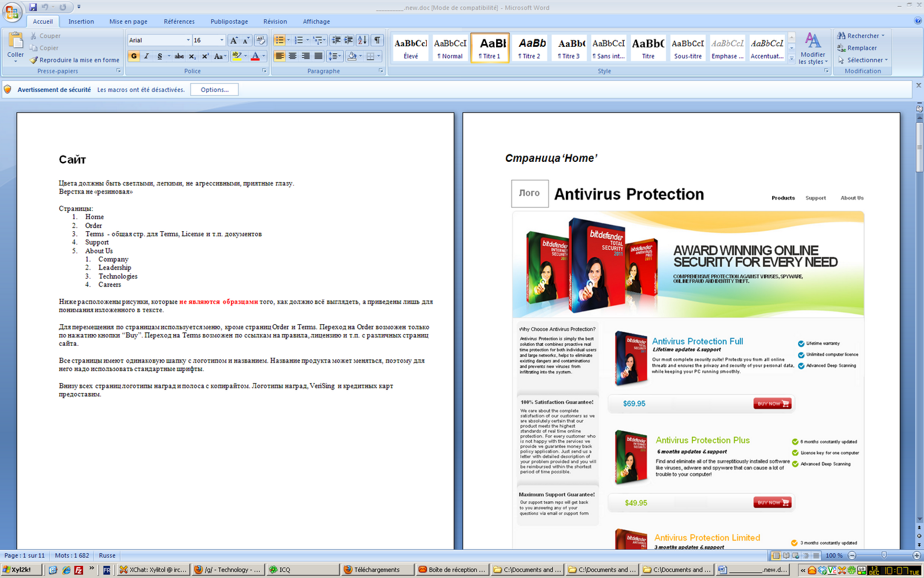Open the Style pane dialog launcher
Image resolution: width=924 pixels, height=578 pixels.
coord(826,71)
